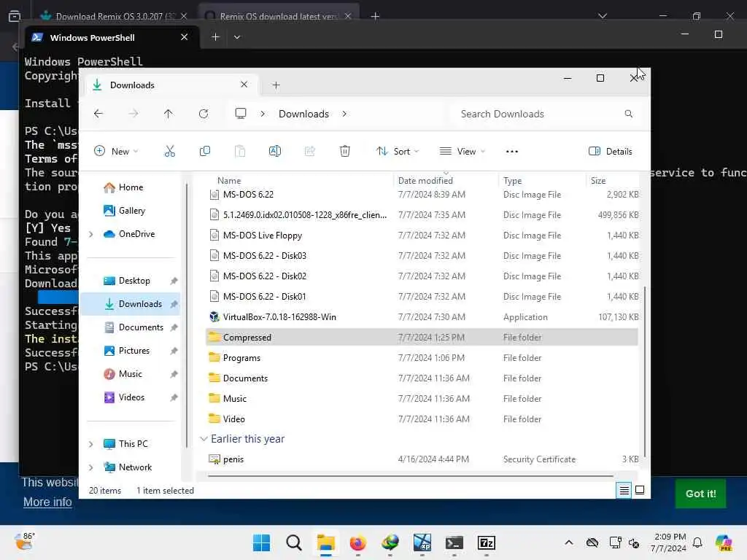
Task: Select the Video folder in file list
Action: coord(422,419)
